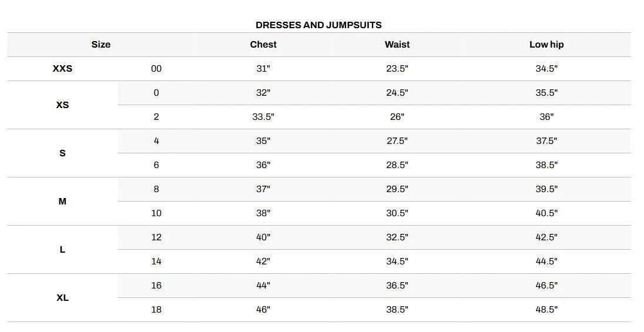
Task: Select the 36.5" waist measurement
Action: [397, 286]
